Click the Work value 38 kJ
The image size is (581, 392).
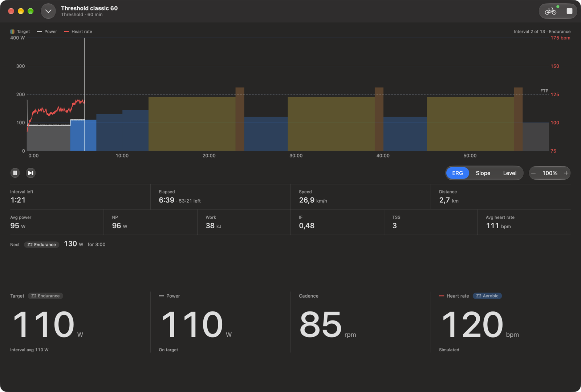coord(214,226)
